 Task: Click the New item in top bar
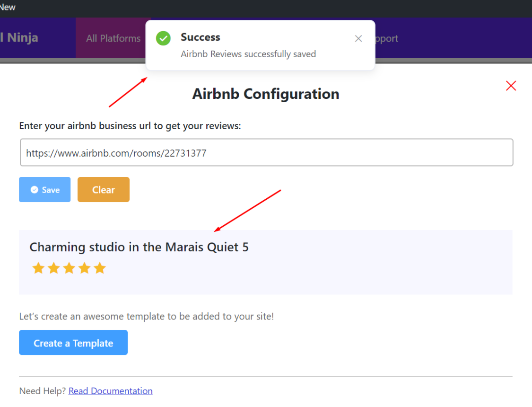(x=8, y=7)
